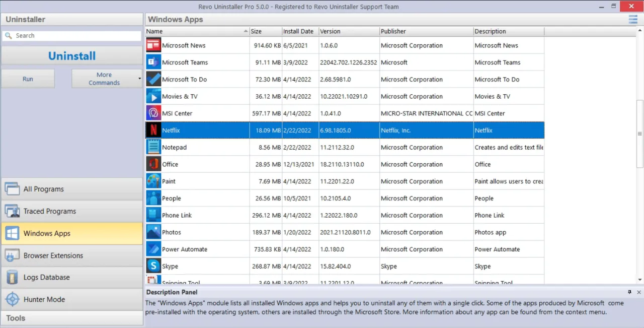Close the Description Panel

[639, 292]
